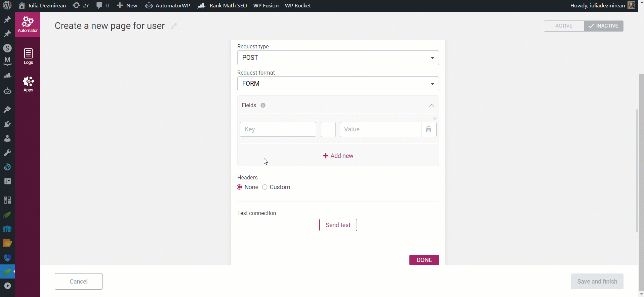Open the WP Rocket menu
The image size is (644, 297).
click(298, 5)
